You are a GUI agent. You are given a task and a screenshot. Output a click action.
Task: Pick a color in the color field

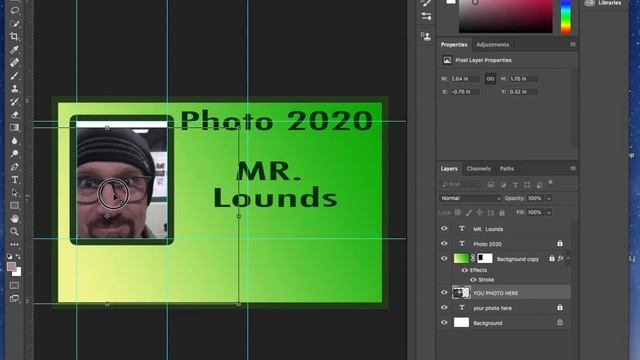[506, 16]
